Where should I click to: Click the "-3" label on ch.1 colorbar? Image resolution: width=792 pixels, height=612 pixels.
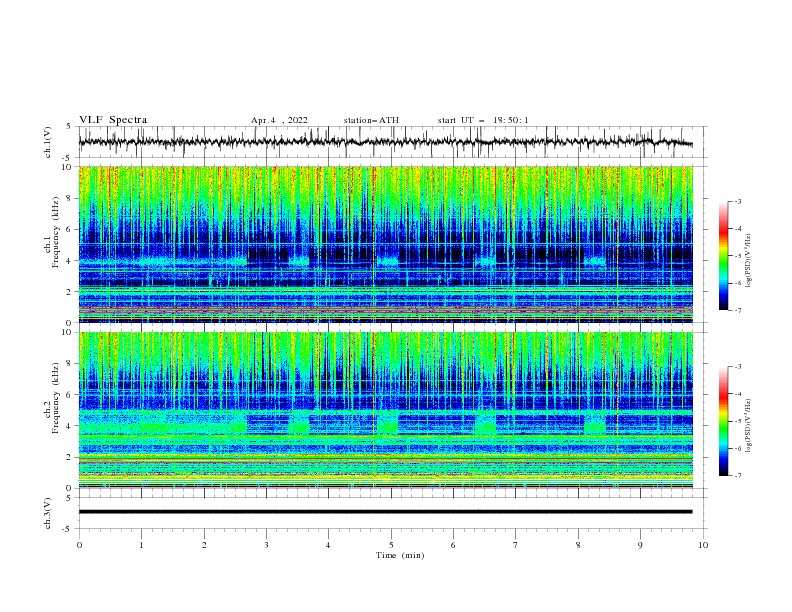click(737, 201)
